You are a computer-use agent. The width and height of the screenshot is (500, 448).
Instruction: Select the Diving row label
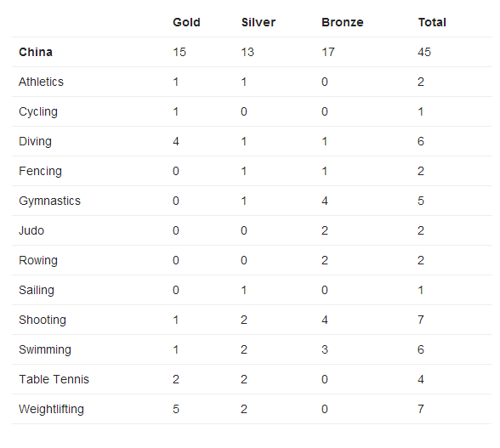pyautogui.click(x=35, y=142)
